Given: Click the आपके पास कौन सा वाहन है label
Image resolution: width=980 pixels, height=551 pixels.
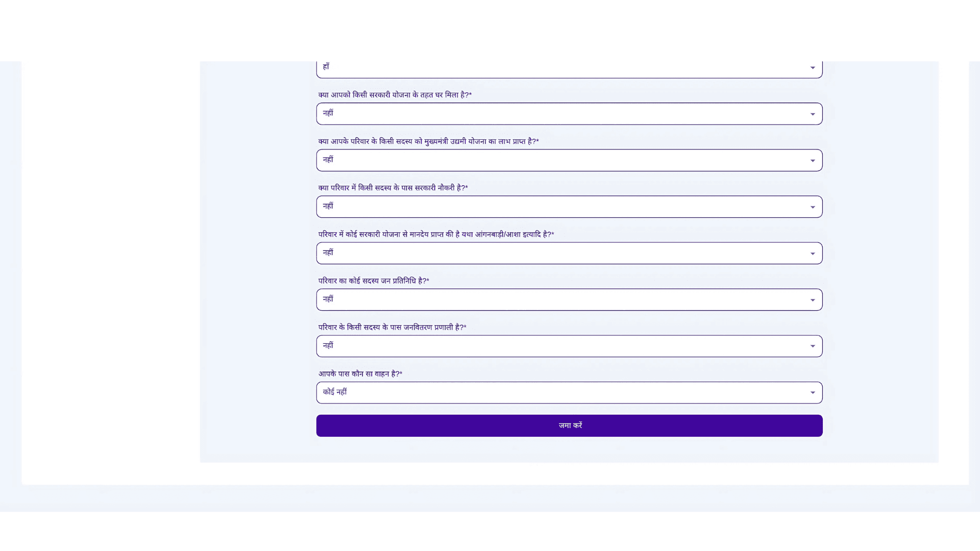Looking at the screenshot, I should (360, 374).
